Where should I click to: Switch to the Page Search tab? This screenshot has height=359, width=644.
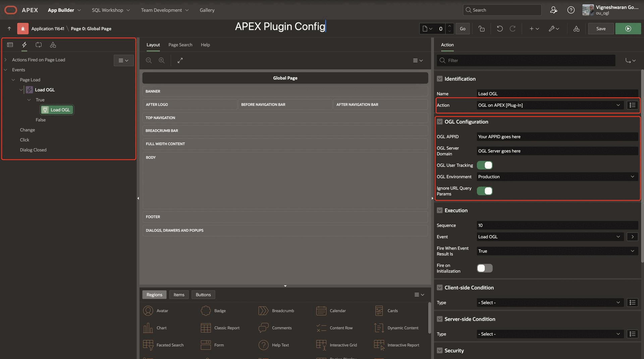coord(180,45)
